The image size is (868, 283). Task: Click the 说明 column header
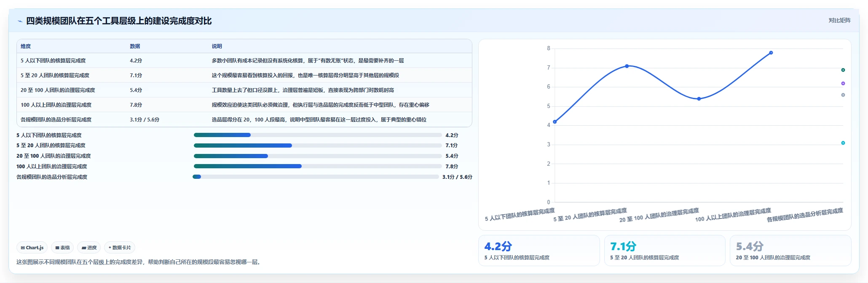(217, 46)
